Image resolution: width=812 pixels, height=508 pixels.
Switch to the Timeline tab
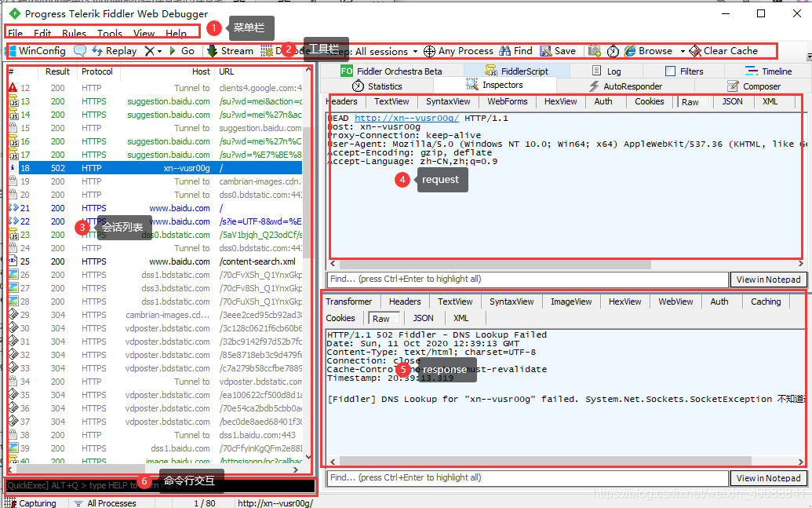tap(769, 71)
